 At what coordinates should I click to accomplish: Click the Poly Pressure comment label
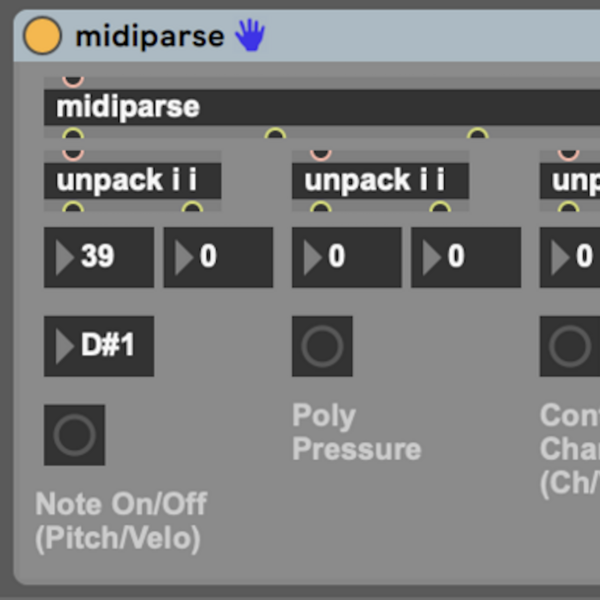[355, 432]
